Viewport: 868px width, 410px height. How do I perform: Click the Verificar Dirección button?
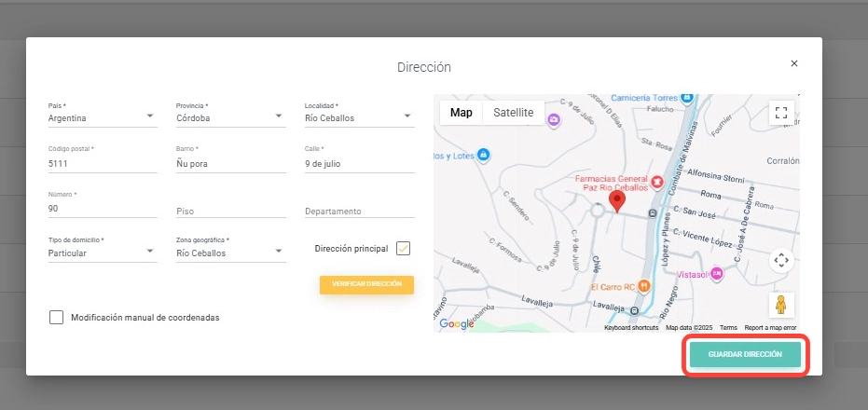pos(366,283)
